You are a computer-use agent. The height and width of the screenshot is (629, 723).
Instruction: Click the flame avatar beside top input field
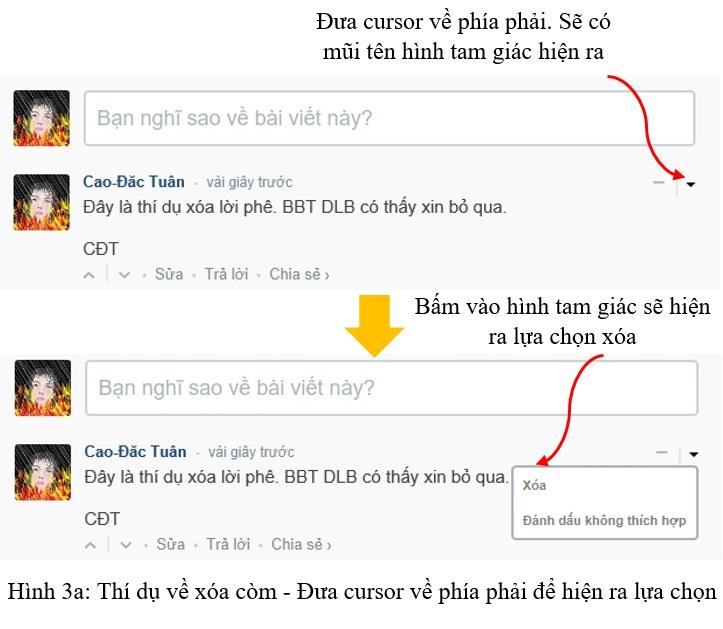pyautogui.click(x=41, y=118)
